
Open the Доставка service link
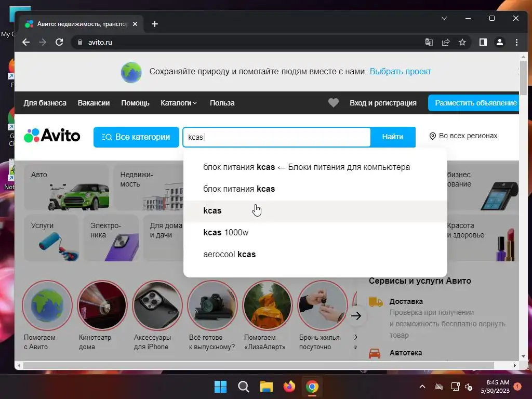406,301
